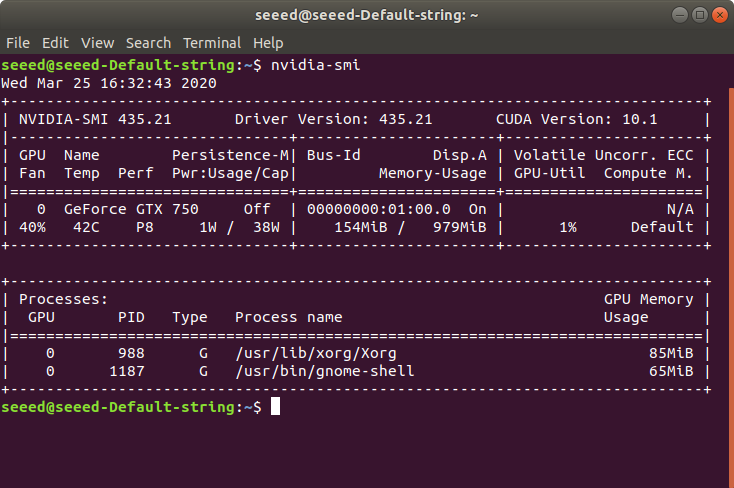Close the terminal window
The image size is (734, 488).
tap(719, 15)
